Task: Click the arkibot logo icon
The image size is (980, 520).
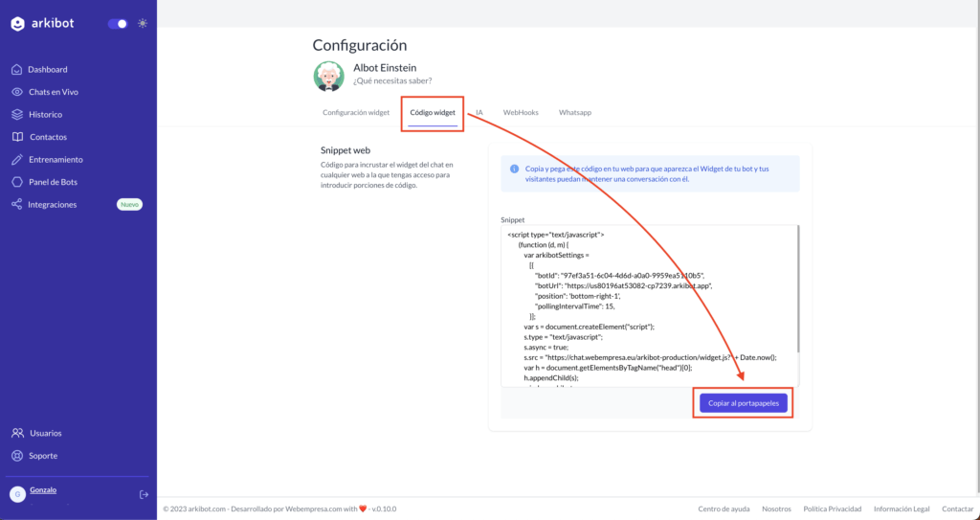Action: pyautogui.click(x=17, y=24)
